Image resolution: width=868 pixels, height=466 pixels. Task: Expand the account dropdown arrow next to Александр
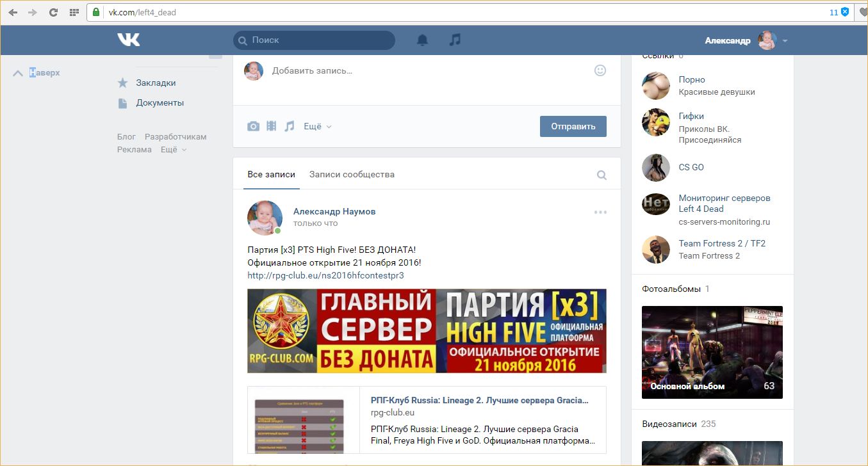(785, 41)
